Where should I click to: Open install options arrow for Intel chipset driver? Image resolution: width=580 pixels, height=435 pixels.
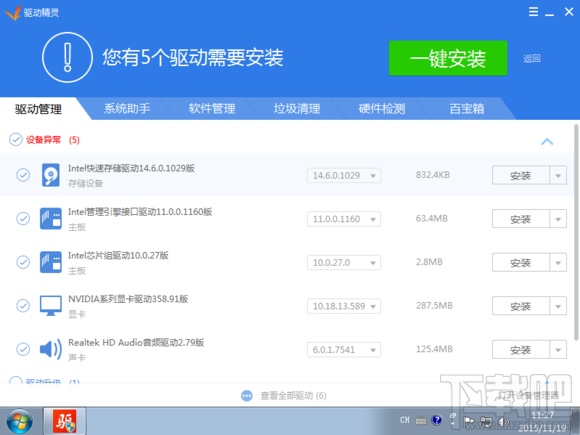(558, 263)
